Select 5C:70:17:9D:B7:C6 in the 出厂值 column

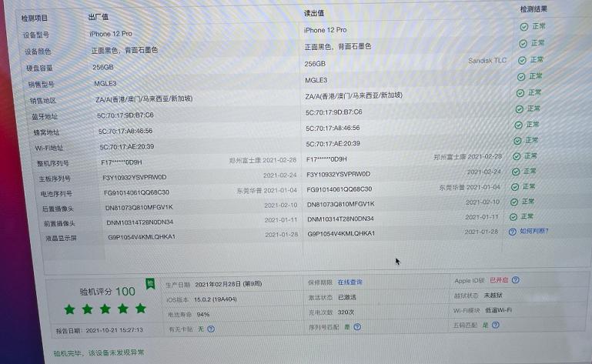pyautogui.click(x=125, y=115)
